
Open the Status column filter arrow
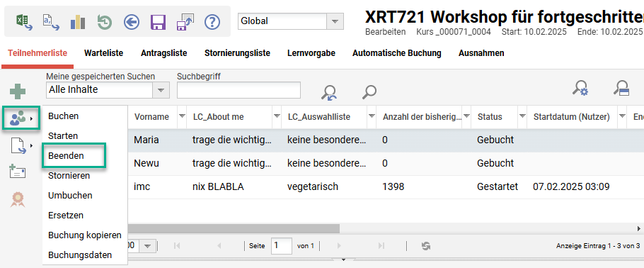tap(522, 116)
